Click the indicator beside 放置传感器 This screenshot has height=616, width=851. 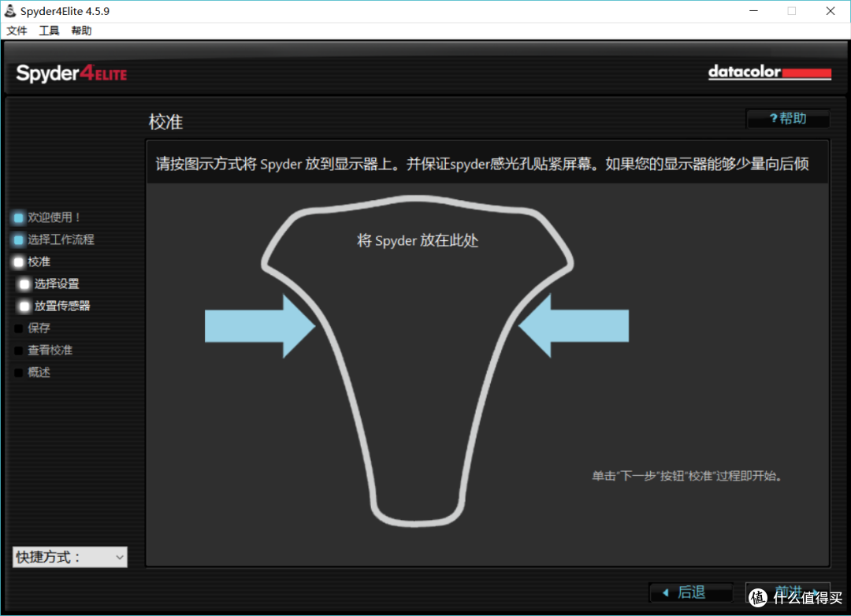(x=24, y=306)
